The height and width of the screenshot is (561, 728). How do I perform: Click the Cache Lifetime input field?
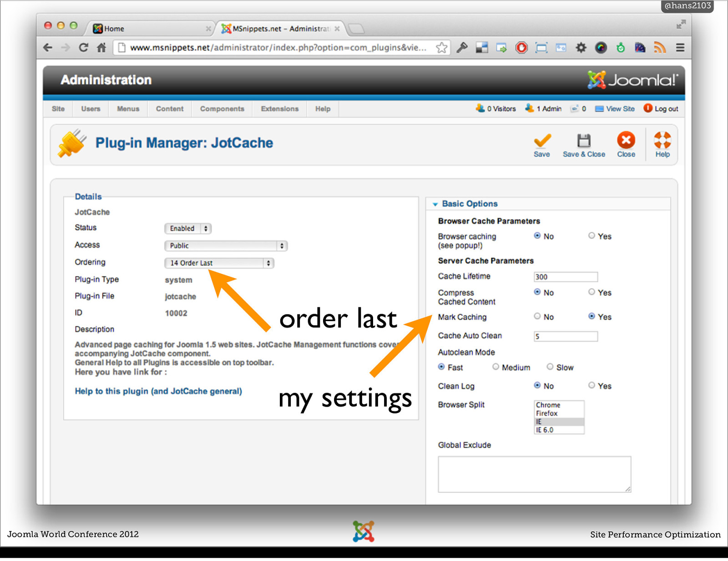tap(566, 277)
